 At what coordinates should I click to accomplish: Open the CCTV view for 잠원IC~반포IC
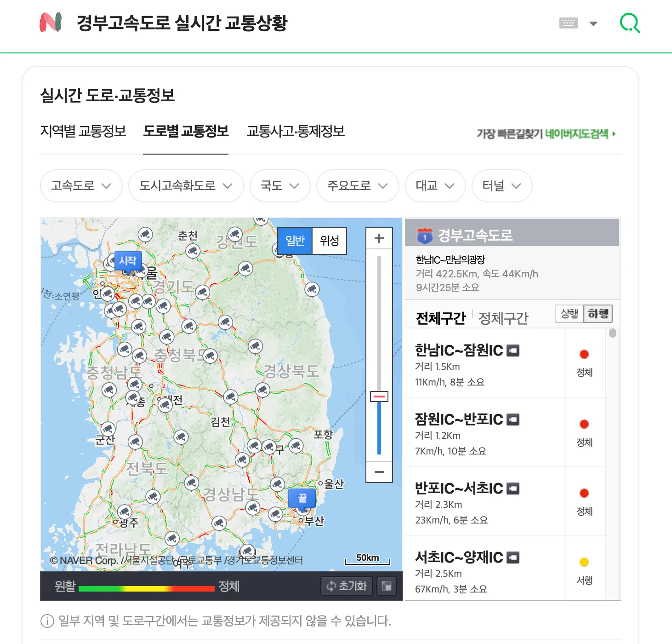click(x=513, y=419)
